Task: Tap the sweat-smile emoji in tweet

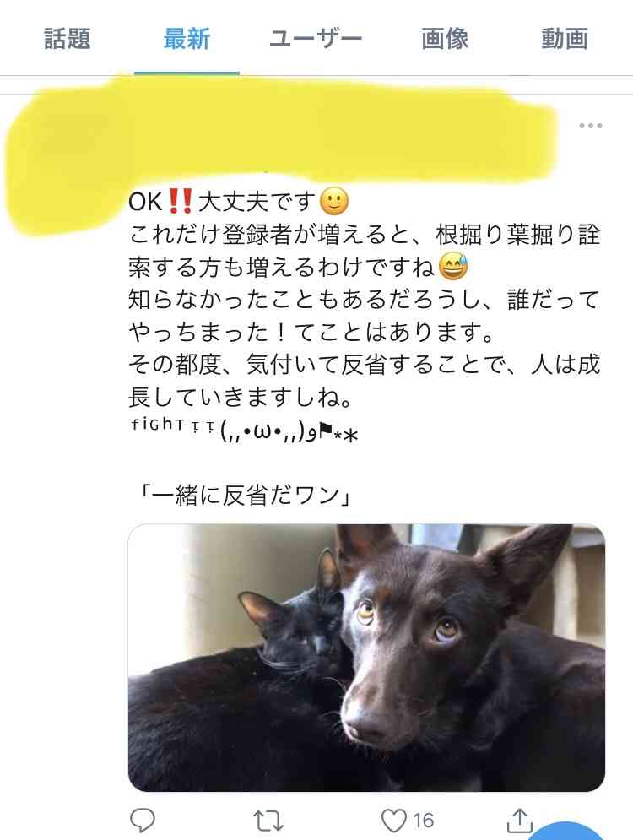Action: point(453,267)
